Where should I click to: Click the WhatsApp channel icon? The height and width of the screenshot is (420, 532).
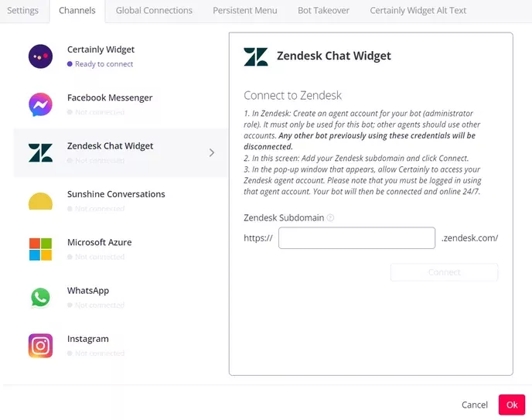(40, 297)
